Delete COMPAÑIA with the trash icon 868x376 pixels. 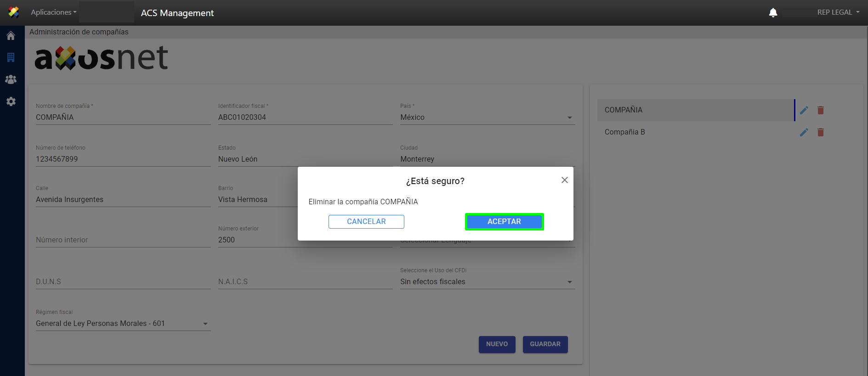coord(820,110)
